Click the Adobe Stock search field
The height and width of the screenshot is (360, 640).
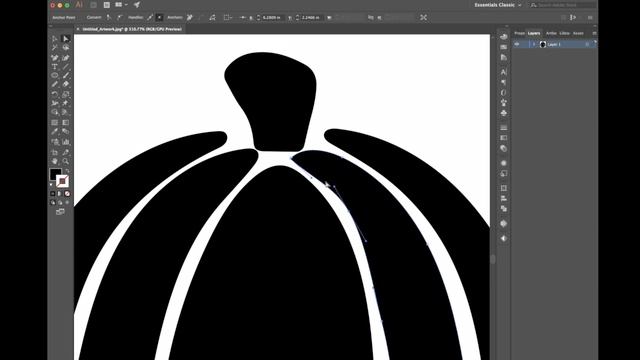(562, 5)
